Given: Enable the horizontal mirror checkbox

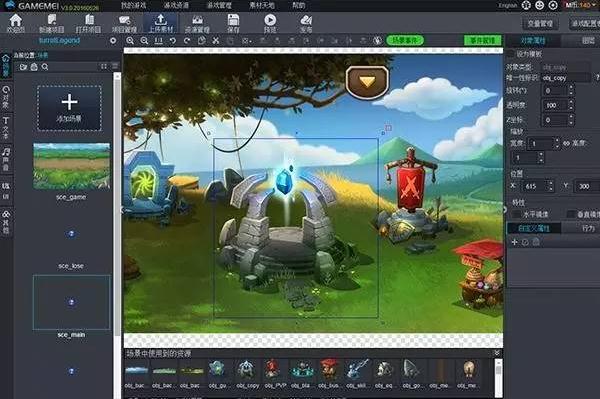Looking at the screenshot, I should click(x=517, y=214).
